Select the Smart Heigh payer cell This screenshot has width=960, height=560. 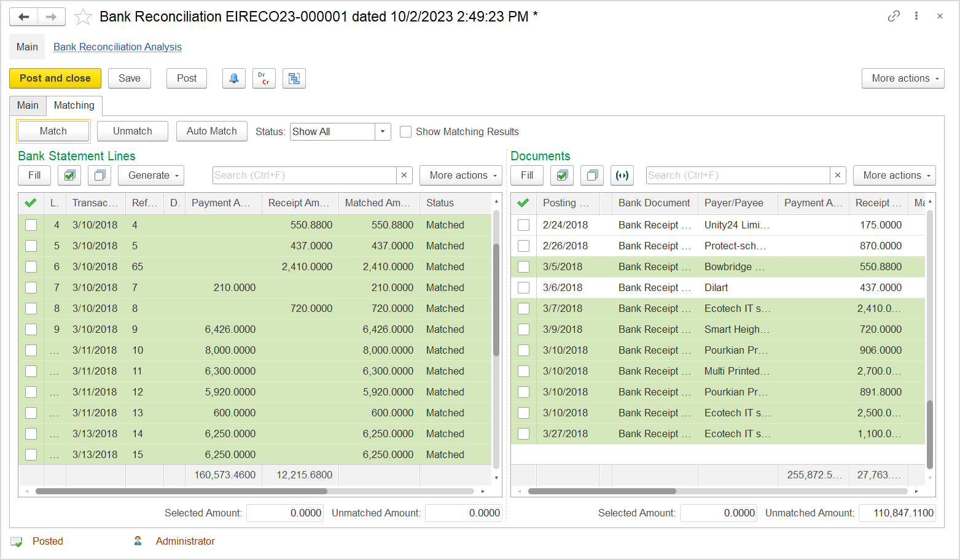[x=738, y=329]
